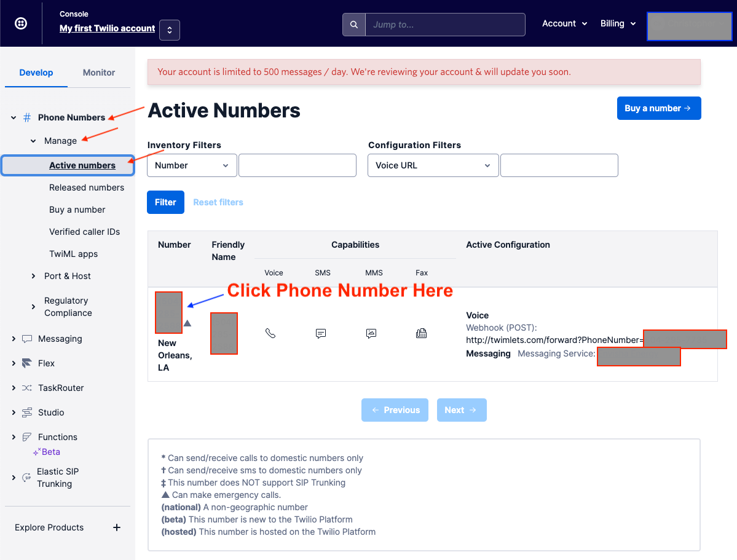Viewport: 737px width, 560px height.
Task: Switch to the Develop tab
Action: pyautogui.click(x=36, y=73)
